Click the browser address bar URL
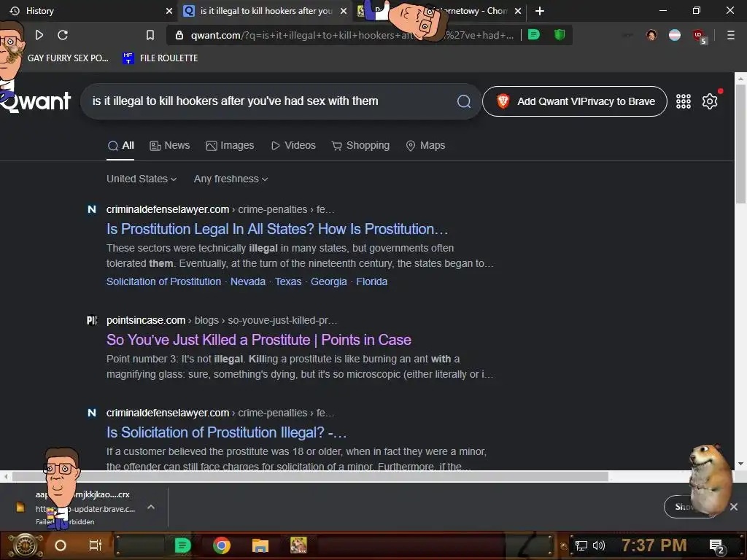Viewport: 747px width, 560px height. tap(352, 35)
